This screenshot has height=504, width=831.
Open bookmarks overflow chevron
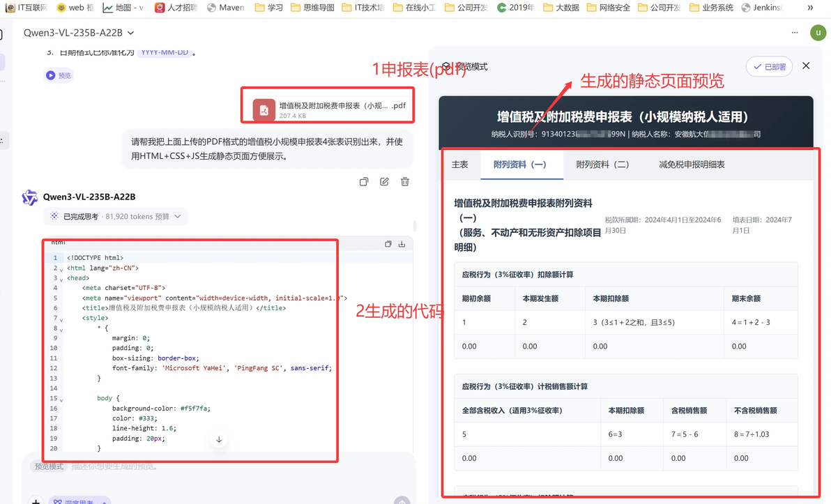(x=810, y=8)
